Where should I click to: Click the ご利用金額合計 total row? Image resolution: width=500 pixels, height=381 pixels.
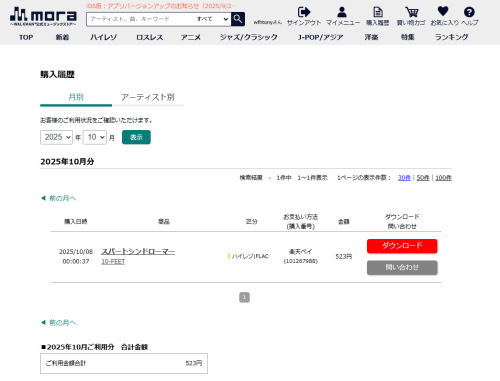point(124,363)
